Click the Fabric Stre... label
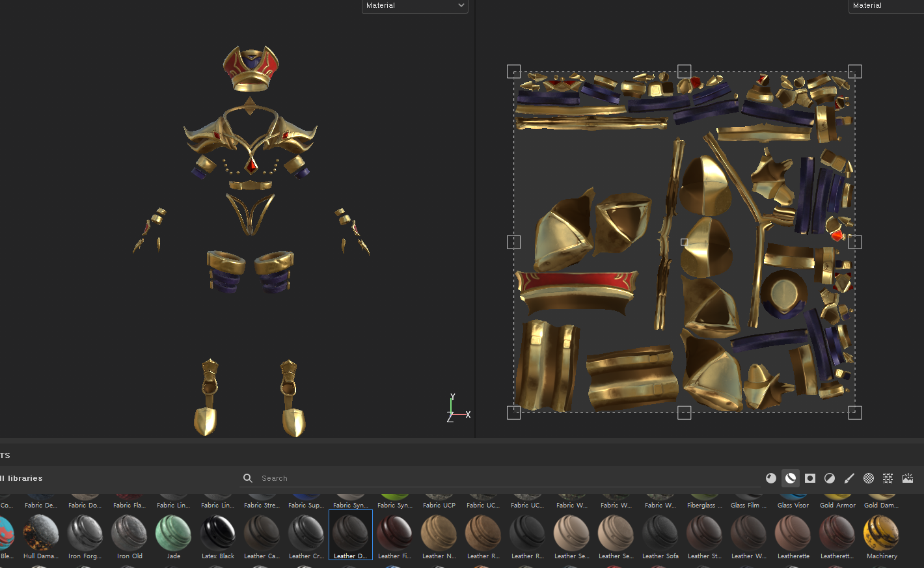The image size is (924, 568). point(262,506)
